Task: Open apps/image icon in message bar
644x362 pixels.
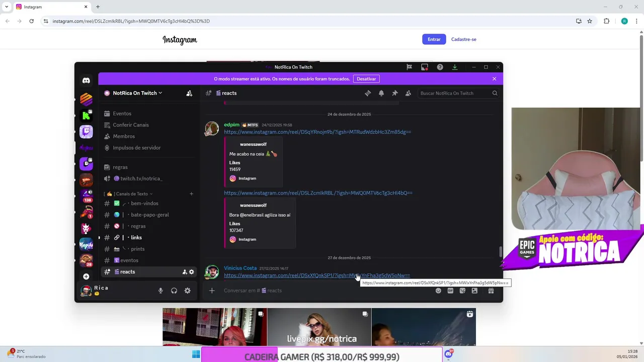Action: point(474,291)
